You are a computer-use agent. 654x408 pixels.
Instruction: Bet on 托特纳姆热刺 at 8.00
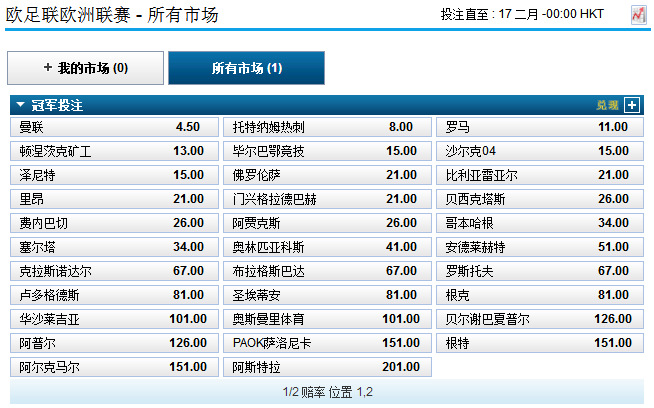coord(327,127)
